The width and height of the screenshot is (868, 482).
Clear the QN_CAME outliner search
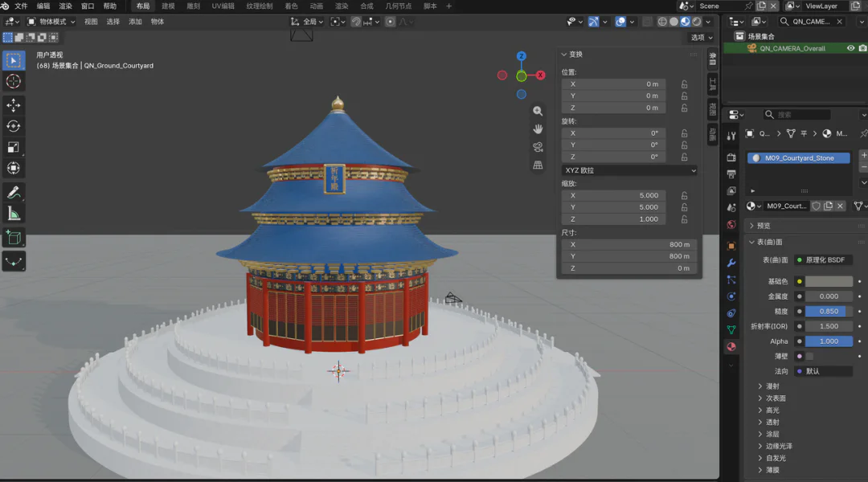[x=840, y=22]
